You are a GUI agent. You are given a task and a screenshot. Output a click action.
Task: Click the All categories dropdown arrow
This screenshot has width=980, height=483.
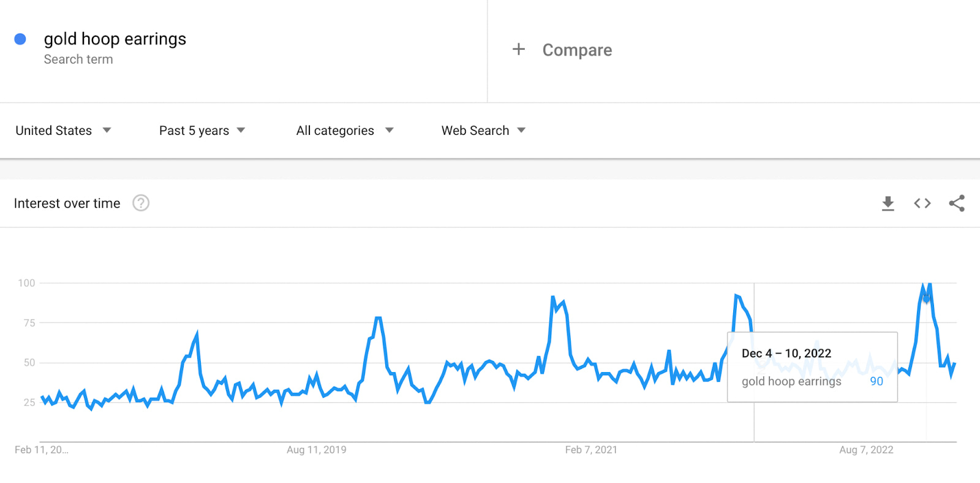click(390, 130)
